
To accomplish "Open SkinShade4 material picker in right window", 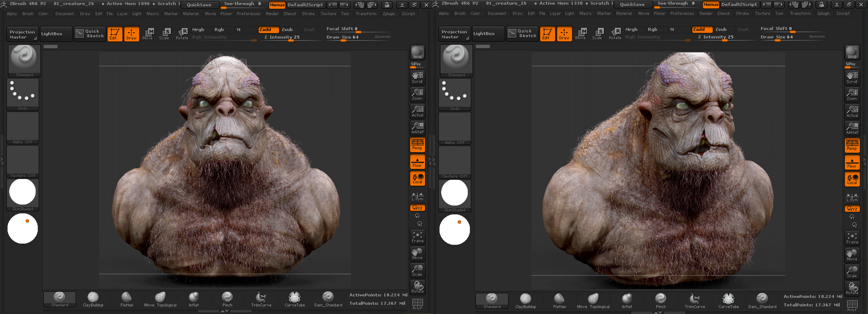I will point(455,196).
